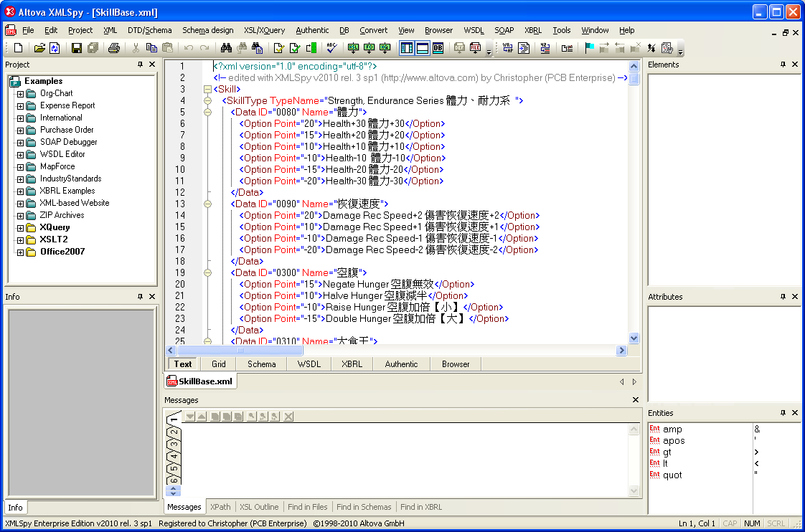Screen dimensions: 805x532
Task: Open the XSL/XQuery menu
Action: tap(264, 30)
